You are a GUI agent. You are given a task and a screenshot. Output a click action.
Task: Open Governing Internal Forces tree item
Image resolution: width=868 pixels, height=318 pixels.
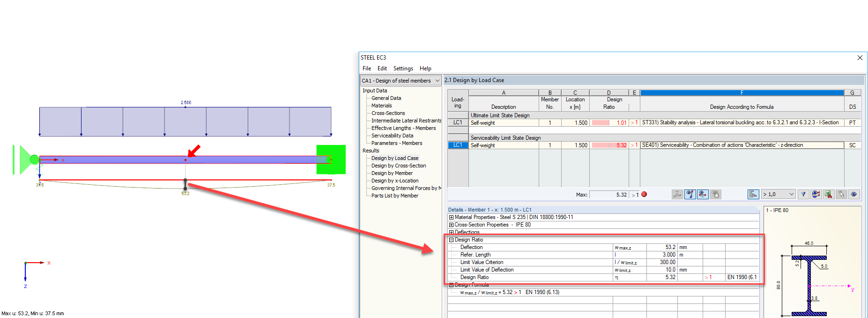tap(406, 188)
